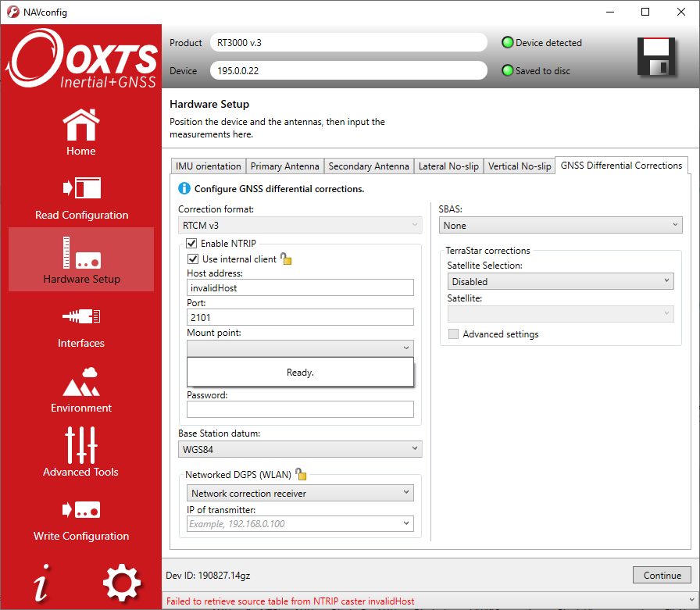Expand the SBAS dropdown
The height and width of the screenshot is (610, 700).
click(x=560, y=226)
